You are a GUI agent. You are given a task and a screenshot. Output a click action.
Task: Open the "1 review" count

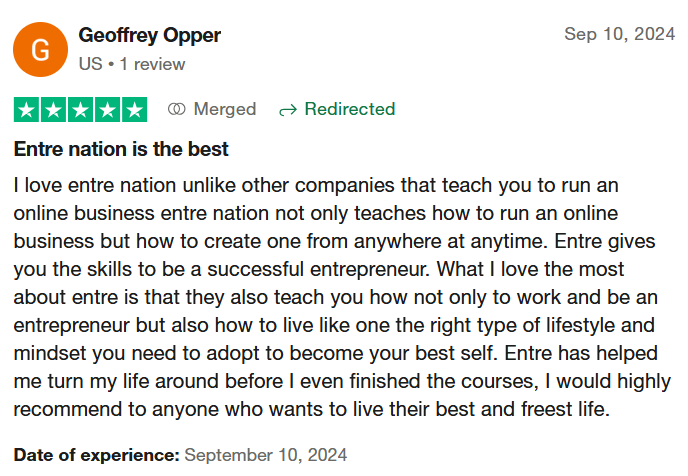click(x=153, y=64)
